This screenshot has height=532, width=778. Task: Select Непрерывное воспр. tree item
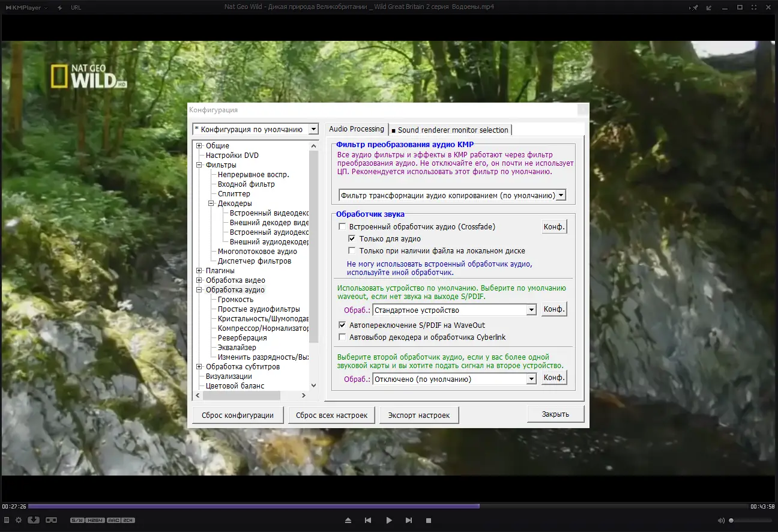click(x=253, y=175)
